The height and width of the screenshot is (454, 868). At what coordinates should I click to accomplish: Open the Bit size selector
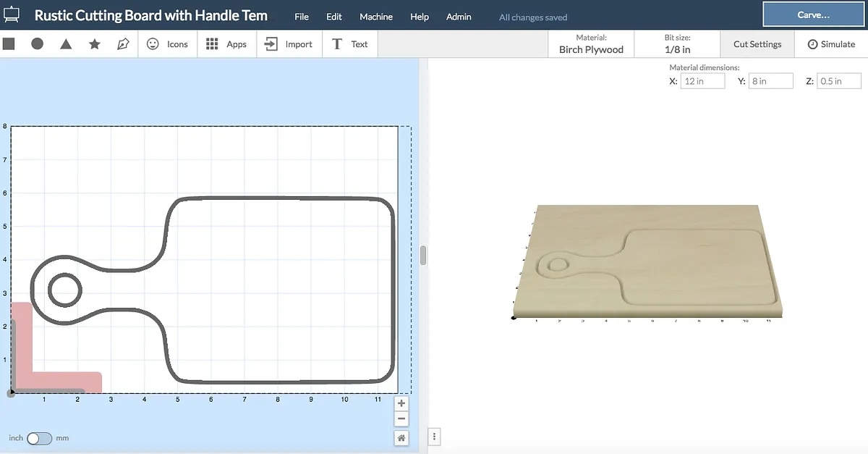coord(677,44)
